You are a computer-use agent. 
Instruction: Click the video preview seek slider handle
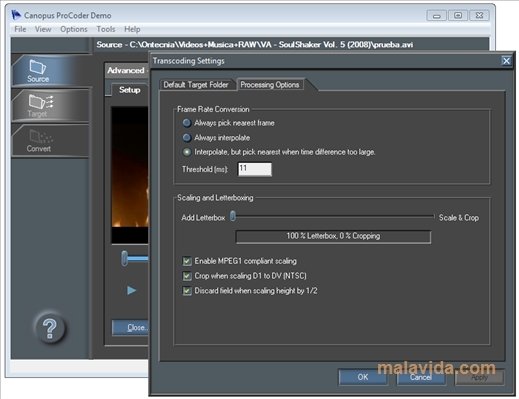click(x=124, y=258)
